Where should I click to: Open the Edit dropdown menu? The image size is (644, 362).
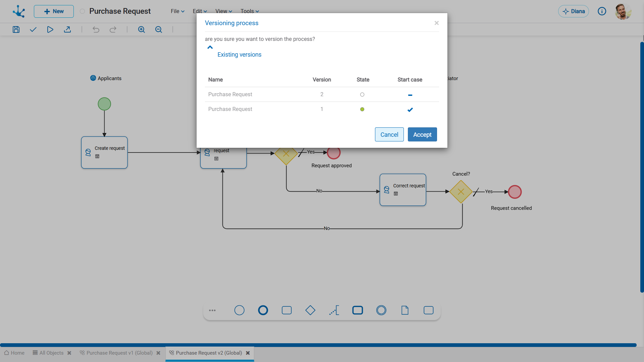(x=200, y=11)
